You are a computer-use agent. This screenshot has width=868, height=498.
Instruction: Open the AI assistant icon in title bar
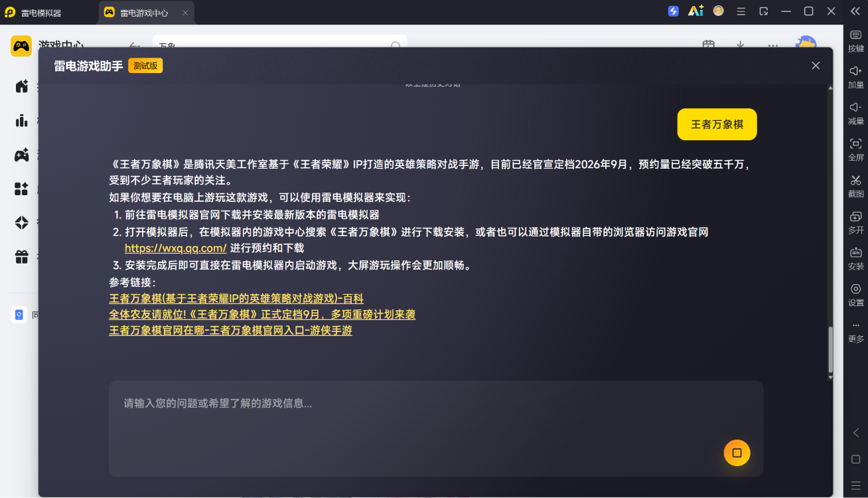(695, 11)
